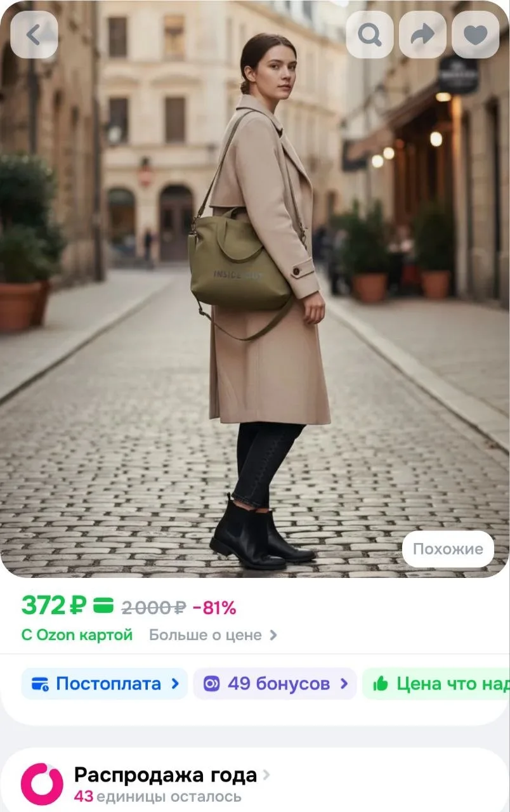This screenshot has width=510, height=812.
Task: Tap the green thumbs-up icon
Action: tap(381, 683)
